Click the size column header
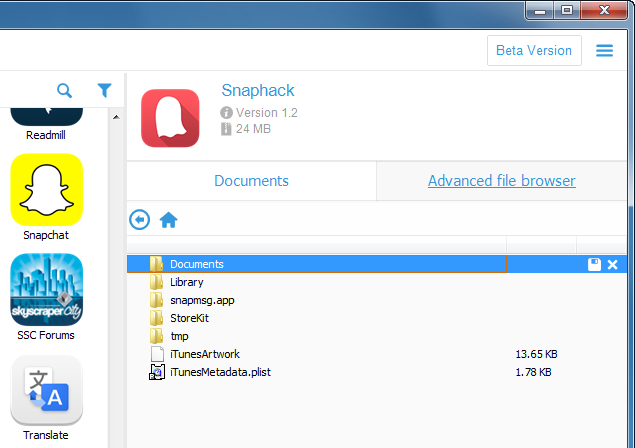Image resolution: width=635 pixels, height=448 pixels. (x=541, y=245)
